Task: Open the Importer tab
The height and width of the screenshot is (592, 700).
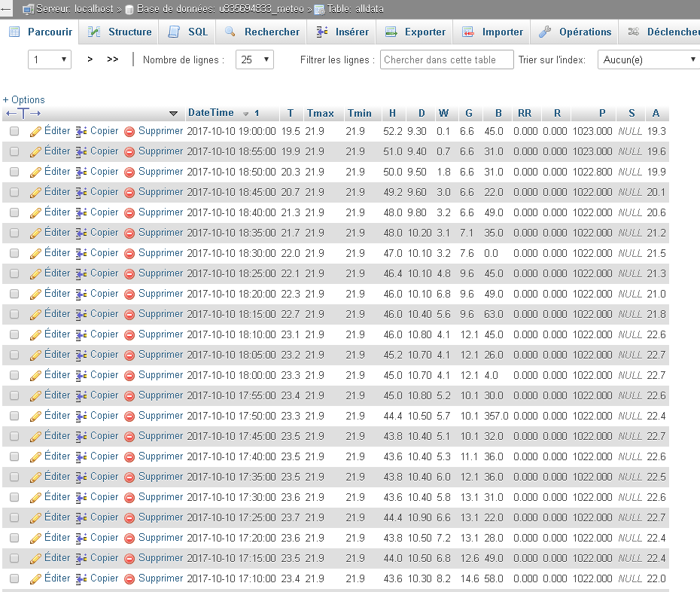Action: point(493,32)
